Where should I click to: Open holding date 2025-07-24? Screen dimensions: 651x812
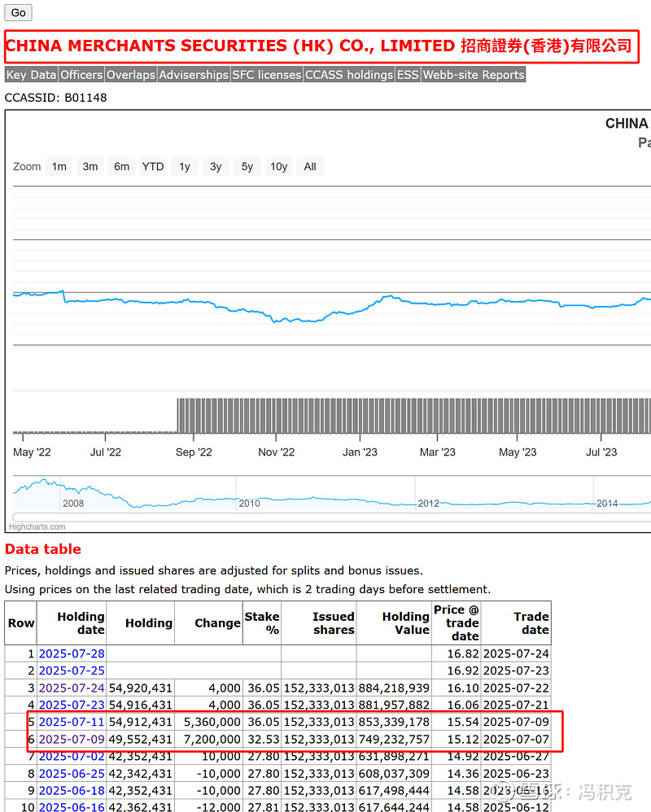(72, 688)
